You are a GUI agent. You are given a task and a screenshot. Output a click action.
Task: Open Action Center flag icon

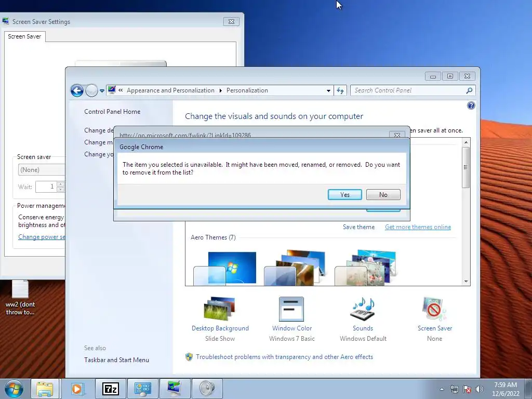tap(467, 389)
